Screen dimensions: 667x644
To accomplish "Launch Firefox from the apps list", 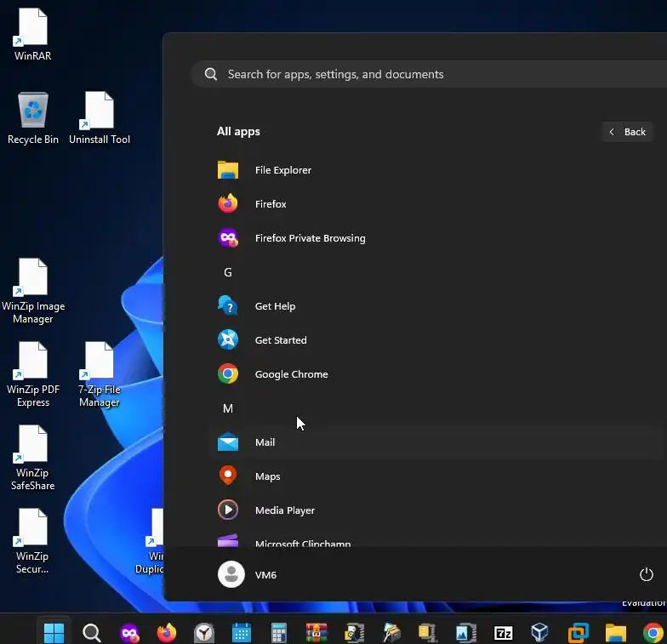I will tap(437, 204).
